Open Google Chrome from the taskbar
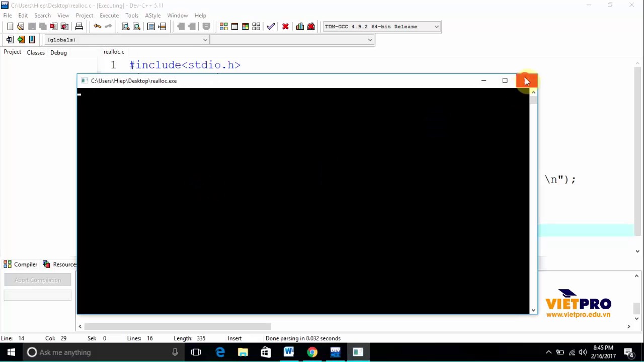This screenshot has height=362, width=644. (312, 352)
